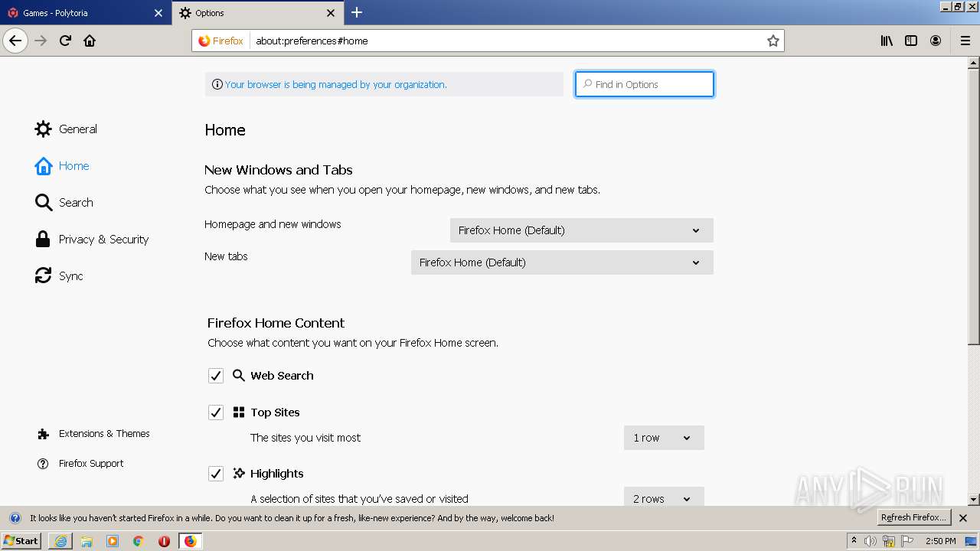Click the General gear icon
This screenshot has height=551, width=980.
coord(44,129)
